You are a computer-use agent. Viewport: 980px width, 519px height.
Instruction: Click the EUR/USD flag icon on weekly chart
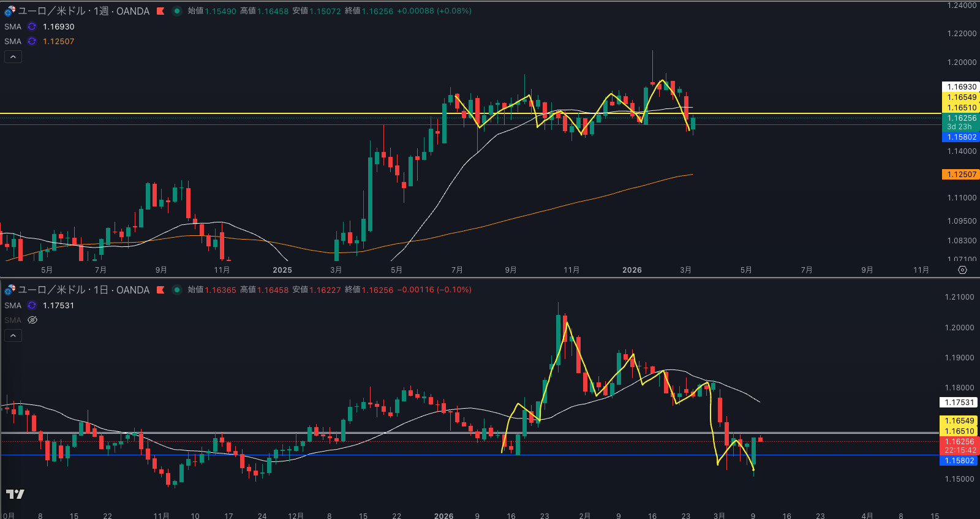(x=10, y=11)
